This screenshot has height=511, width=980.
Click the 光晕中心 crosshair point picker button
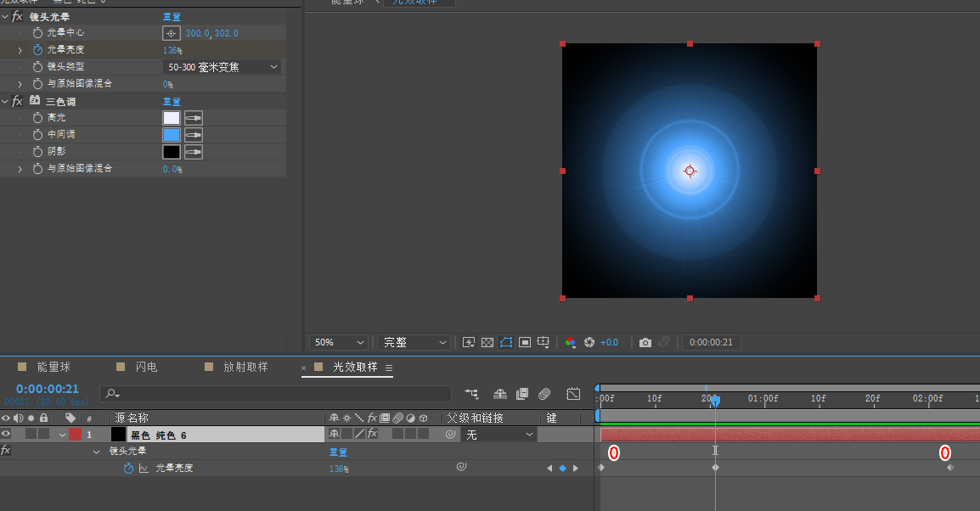point(172,33)
